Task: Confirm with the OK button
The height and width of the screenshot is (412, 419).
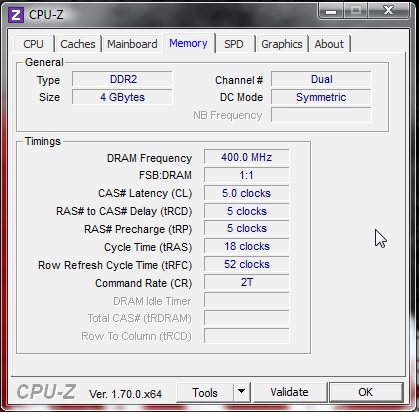Action: click(366, 392)
